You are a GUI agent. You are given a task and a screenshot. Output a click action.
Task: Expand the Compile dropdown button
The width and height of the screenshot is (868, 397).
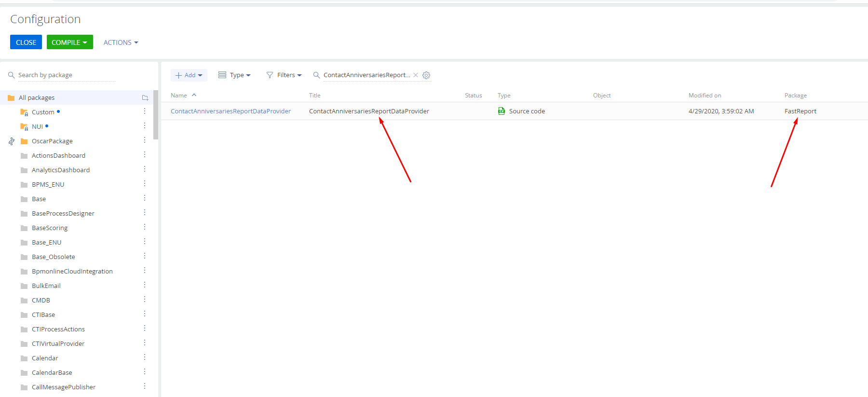pos(70,42)
